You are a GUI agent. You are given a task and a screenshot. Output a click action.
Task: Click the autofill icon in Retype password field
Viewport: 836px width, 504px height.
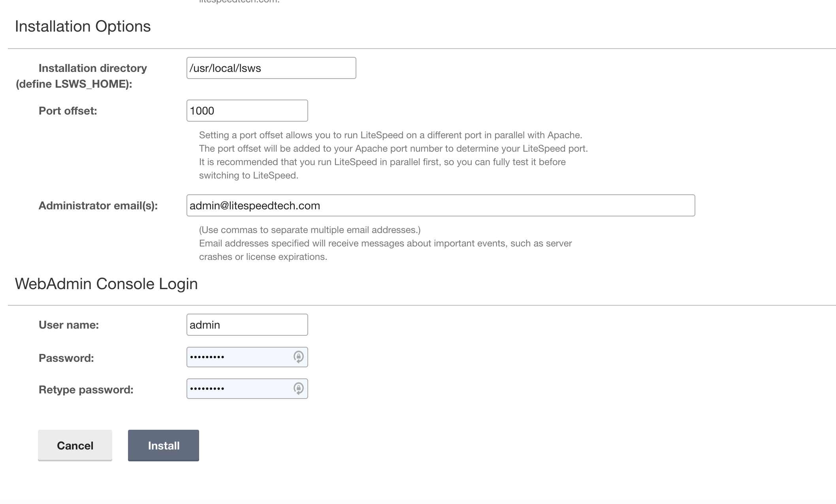(x=298, y=389)
